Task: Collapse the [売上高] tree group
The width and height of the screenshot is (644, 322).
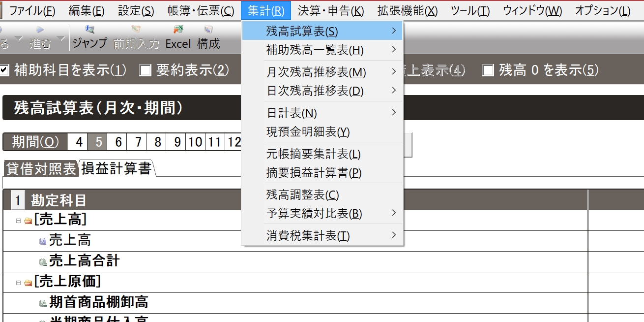Action: coord(18,221)
